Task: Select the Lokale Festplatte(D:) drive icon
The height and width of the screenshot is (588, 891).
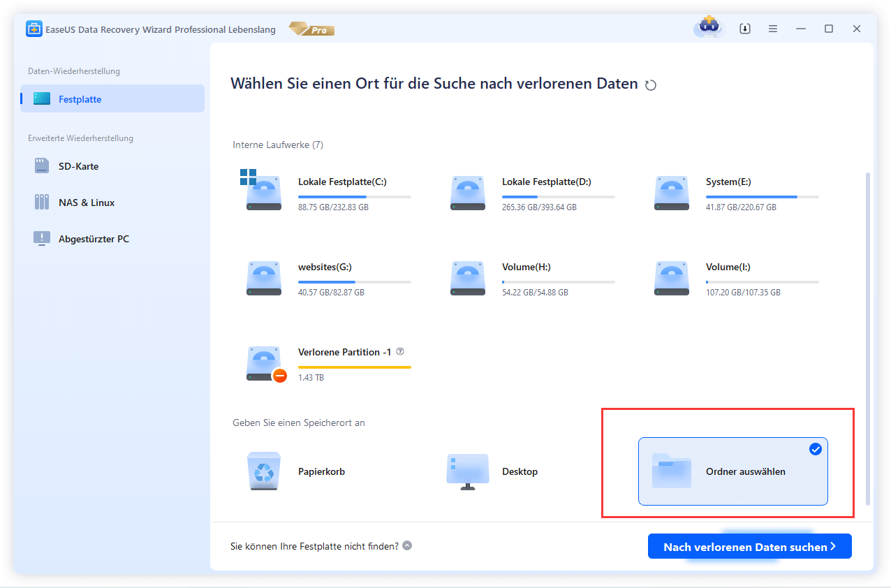Action: (x=468, y=193)
